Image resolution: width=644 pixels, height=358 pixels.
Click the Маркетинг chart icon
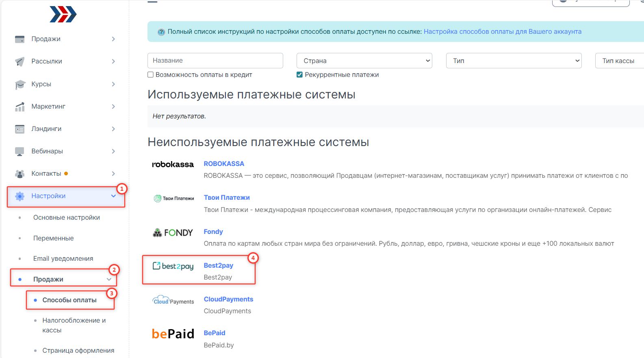(x=20, y=107)
